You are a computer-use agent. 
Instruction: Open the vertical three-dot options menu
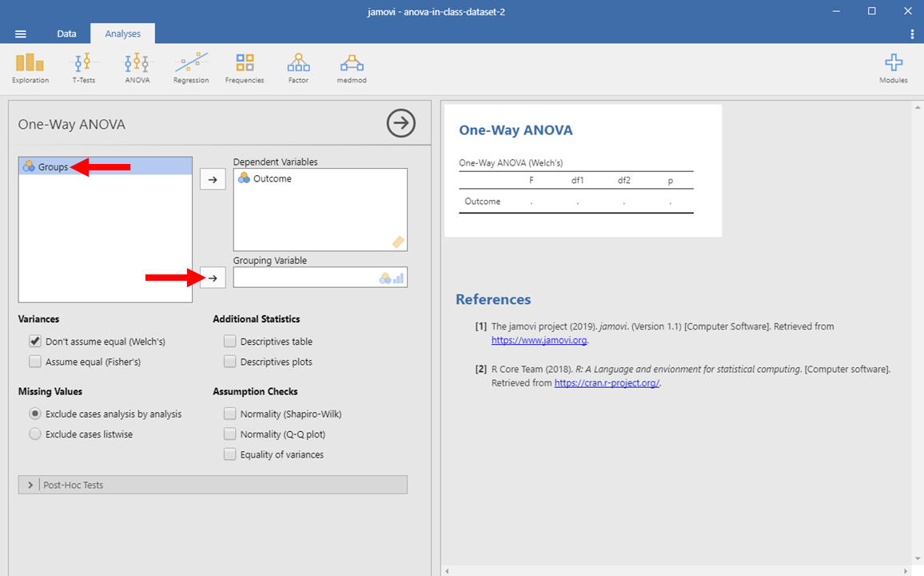pos(912,34)
